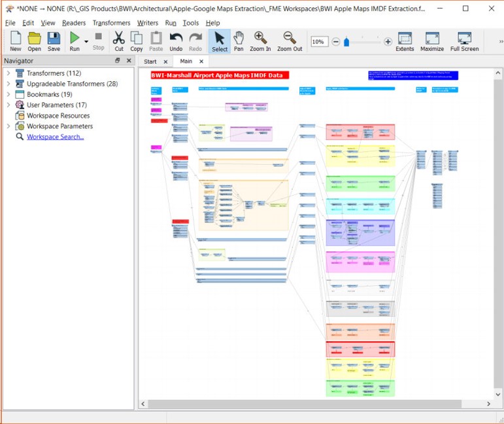Open the Transformers menu
This screenshot has height=424, width=504.
[111, 23]
